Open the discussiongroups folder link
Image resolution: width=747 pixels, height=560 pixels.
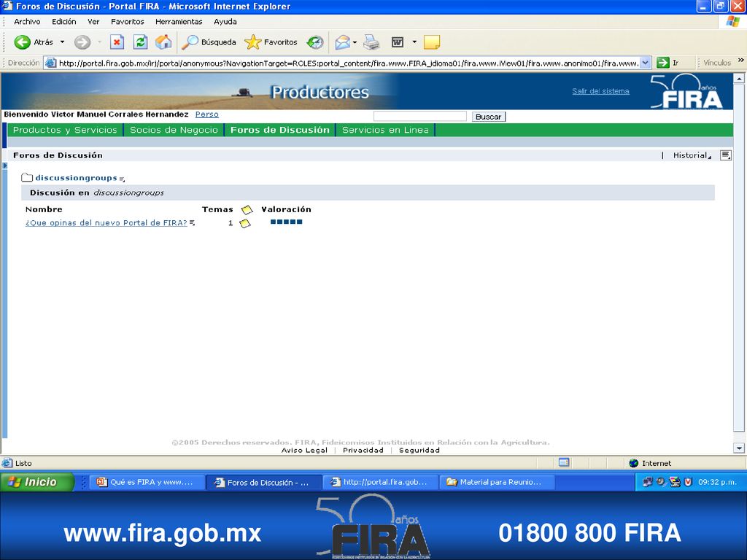point(76,178)
